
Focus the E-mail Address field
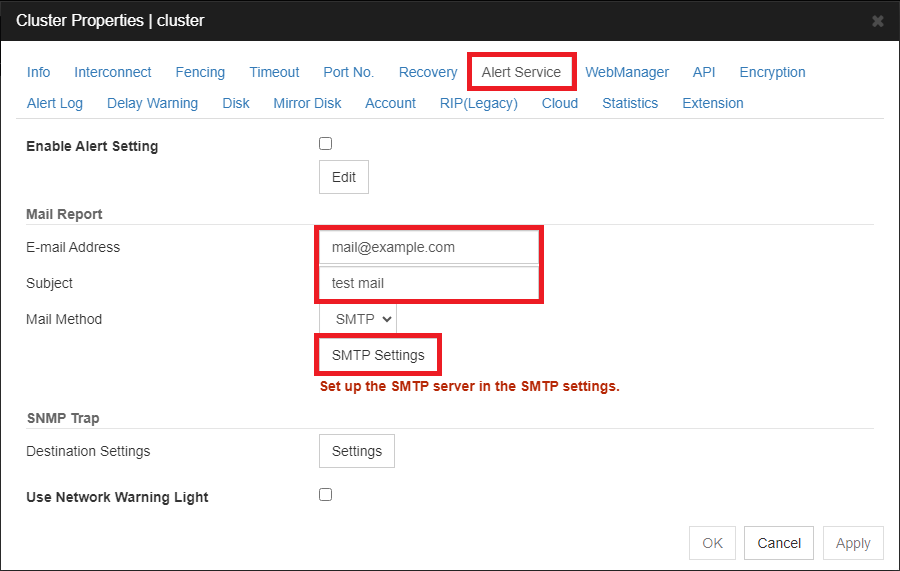click(429, 247)
